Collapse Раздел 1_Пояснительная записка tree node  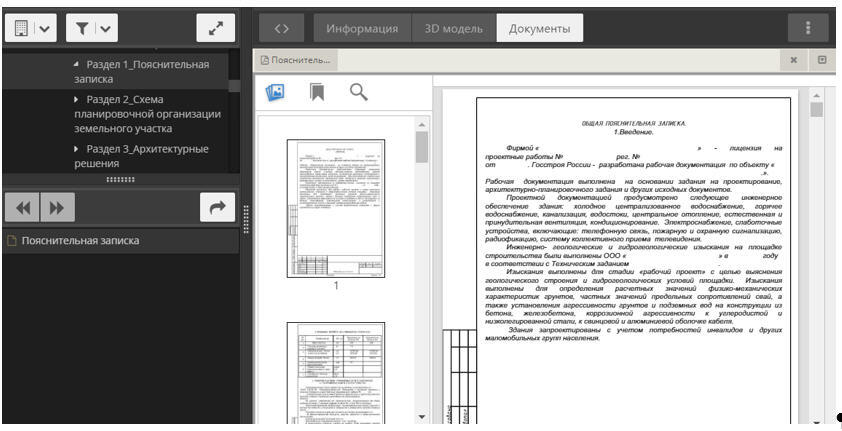(78, 64)
